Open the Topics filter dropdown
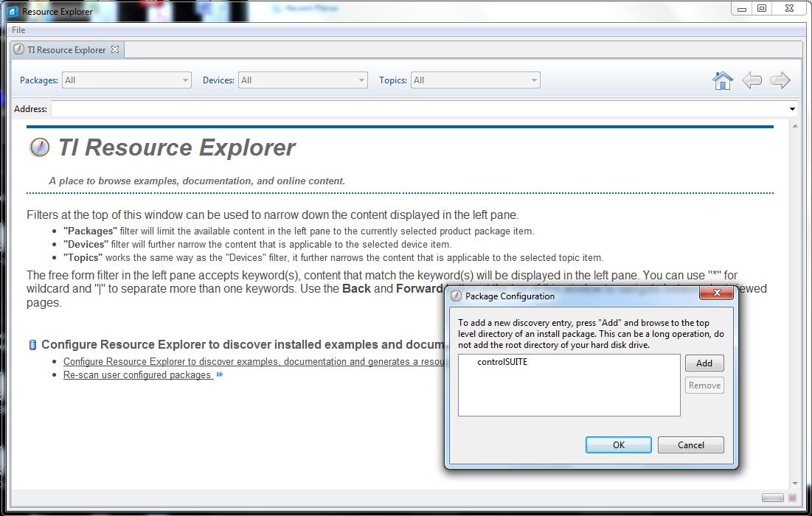 tap(476, 80)
